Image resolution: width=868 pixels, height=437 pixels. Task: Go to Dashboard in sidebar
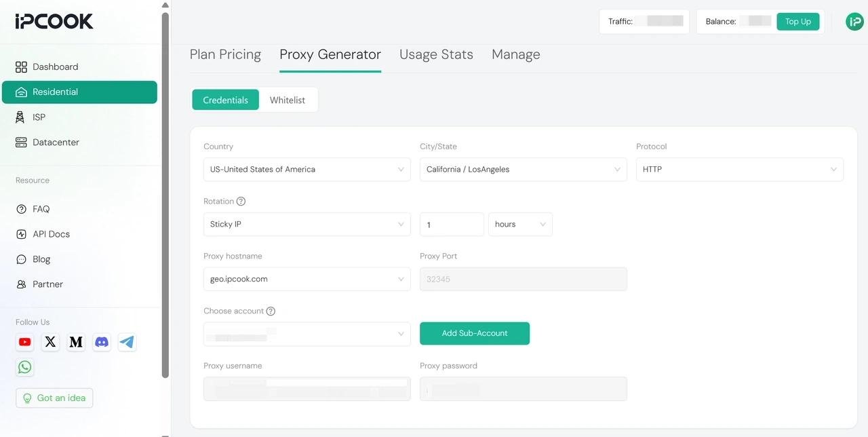(x=79, y=66)
